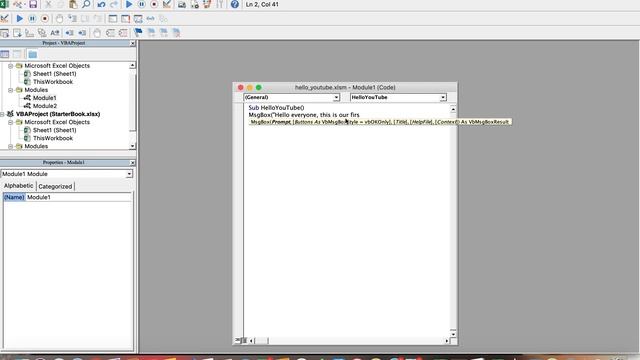Select the first Sheet1 (Sheet1) tree item
The width and height of the screenshot is (640, 360).
click(x=54, y=74)
